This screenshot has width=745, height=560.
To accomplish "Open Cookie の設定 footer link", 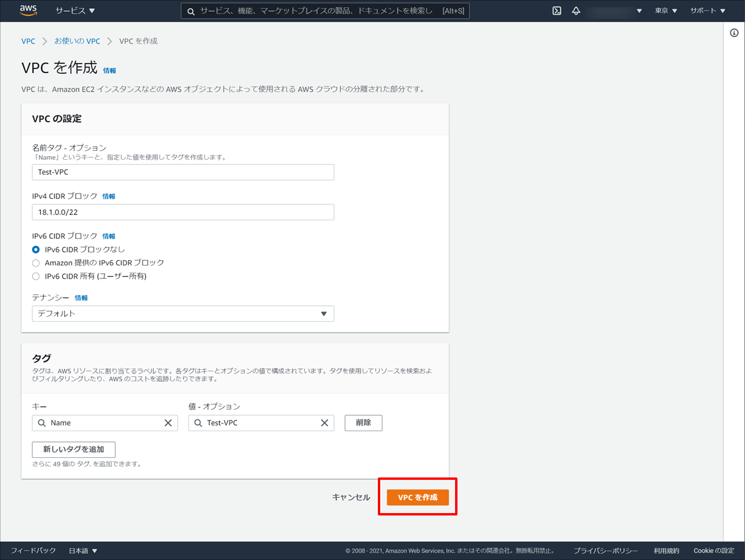I will [x=714, y=550].
